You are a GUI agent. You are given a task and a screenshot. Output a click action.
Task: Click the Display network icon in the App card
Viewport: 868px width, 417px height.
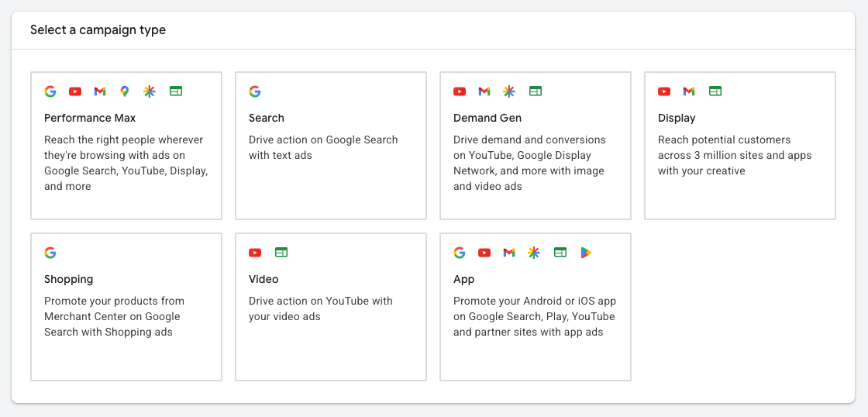coord(561,253)
